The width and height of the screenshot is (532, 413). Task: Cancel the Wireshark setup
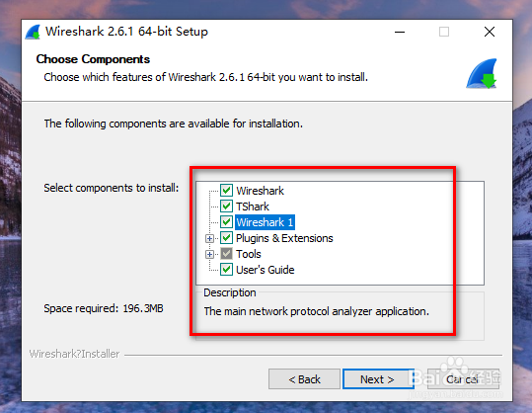(463, 379)
